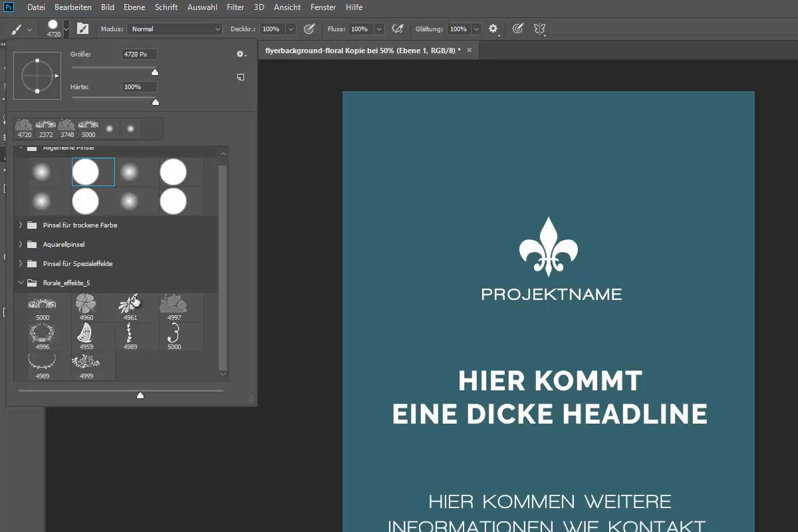Open the brush preset picker dropdown arrow
The image size is (798, 532).
point(66,29)
